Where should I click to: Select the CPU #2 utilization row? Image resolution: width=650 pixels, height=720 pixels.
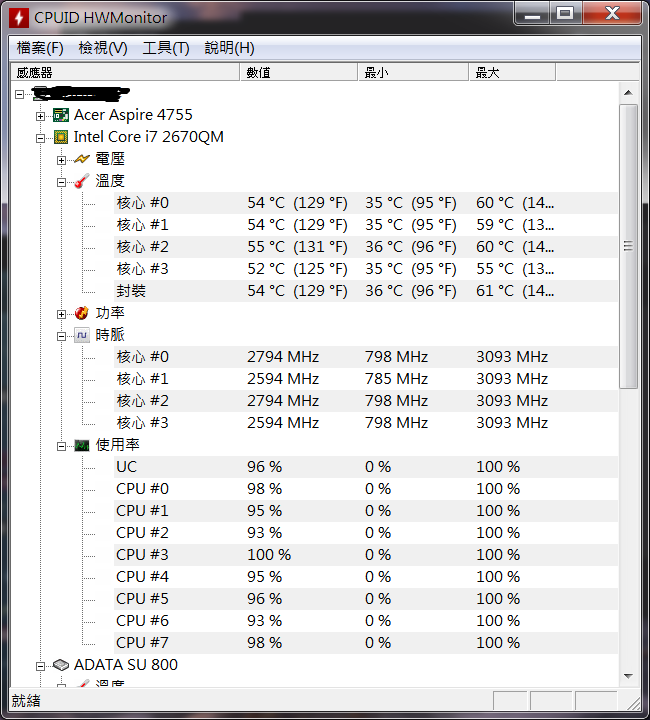pyautogui.click(x=365, y=533)
